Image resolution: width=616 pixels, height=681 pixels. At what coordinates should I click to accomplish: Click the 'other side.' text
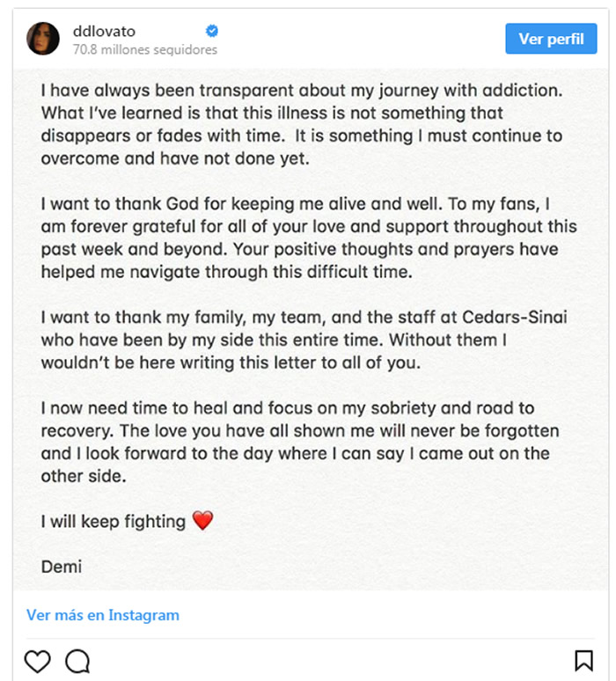click(x=84, y=477)
